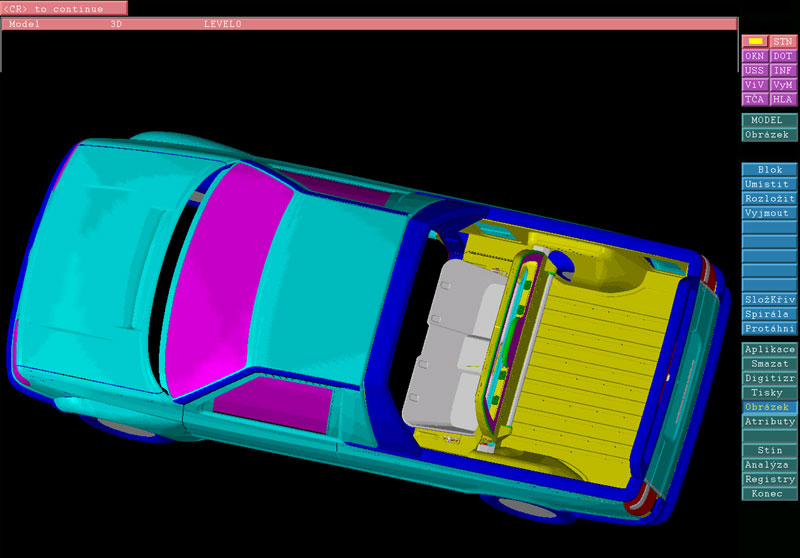Click the yellow color indicator next to STN
800x558 pixels.
(x=755, y=41)
